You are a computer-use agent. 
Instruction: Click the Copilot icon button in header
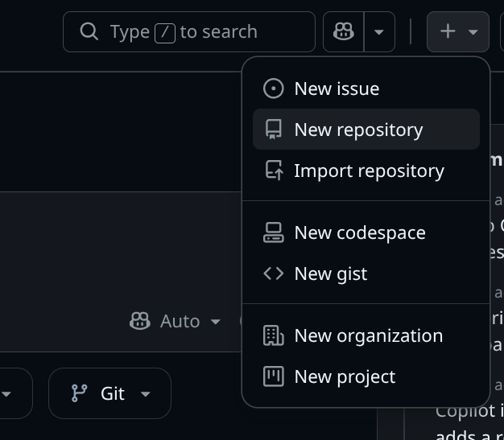[x=343, y=32]
